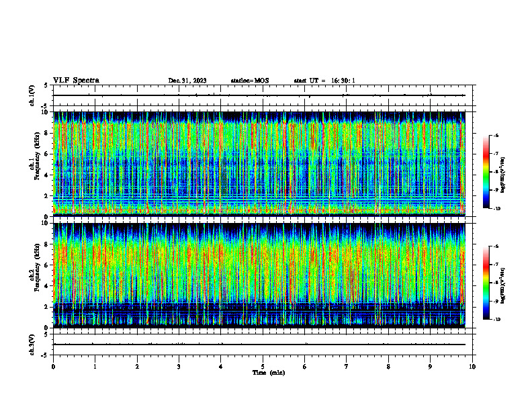Screen dimensions: 532x411
Task: Click the ch.2 frequency tick "6"
Action: [x=47, y=265]
